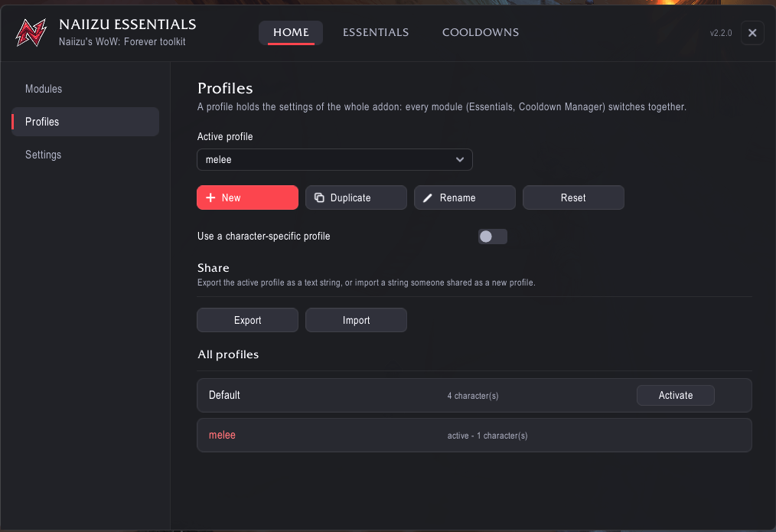Import a shared profile string
776x532 pixels.
coord(357,320)
